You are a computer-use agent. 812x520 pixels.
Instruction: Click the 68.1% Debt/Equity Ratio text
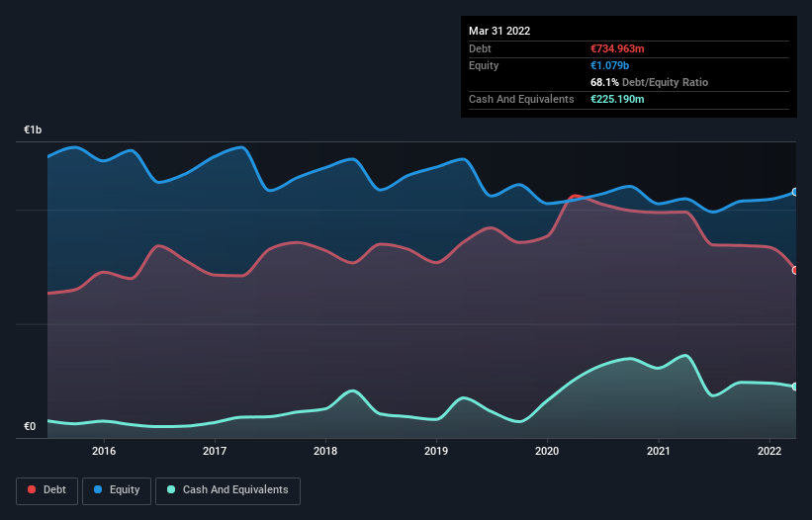pos(650,82)
